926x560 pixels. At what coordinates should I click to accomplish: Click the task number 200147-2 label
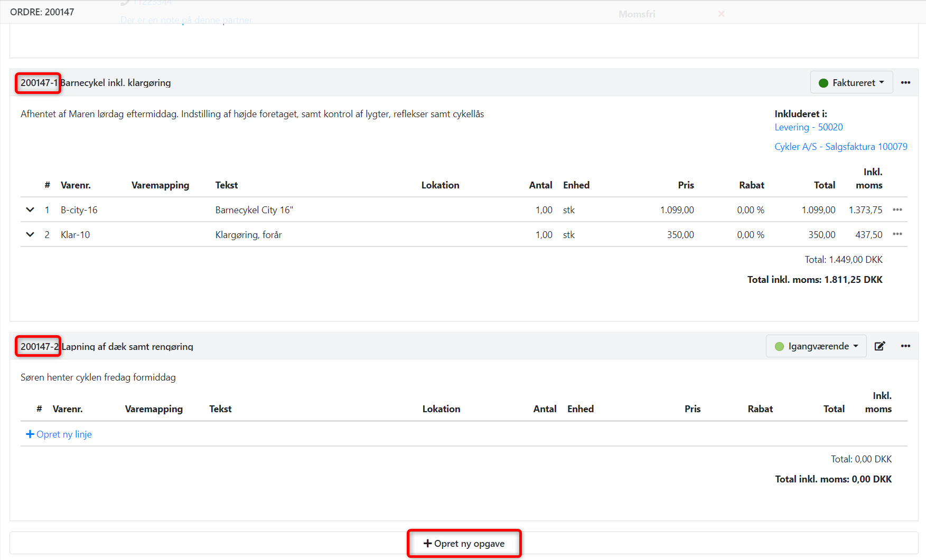coord(39,346)
